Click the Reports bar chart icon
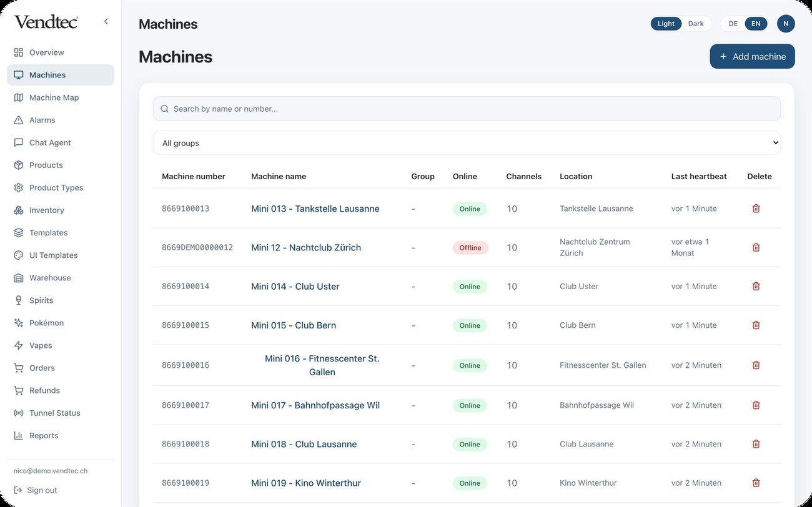This screenshot has height=507, width=812. point(19,435)
